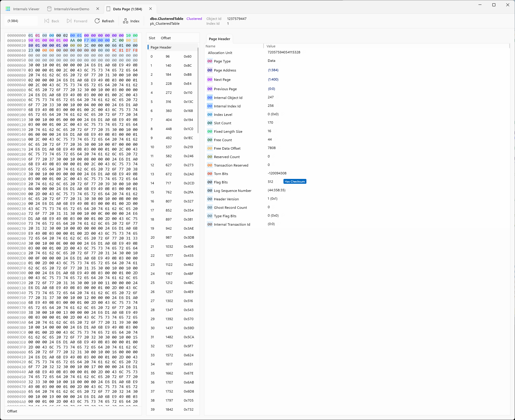This screenshot has width=515, height=420.
Task: Refresh the current data page
Action: (104, 21)
